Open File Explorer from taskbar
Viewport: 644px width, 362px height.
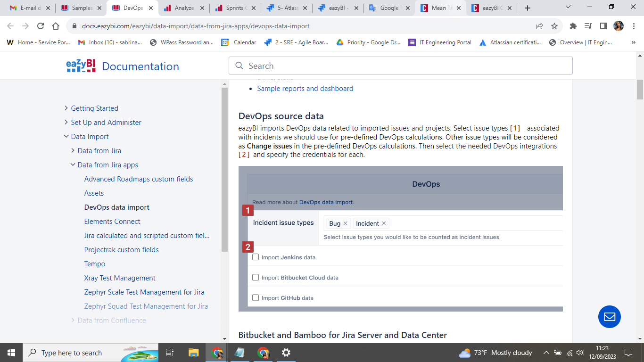point(193,353)
